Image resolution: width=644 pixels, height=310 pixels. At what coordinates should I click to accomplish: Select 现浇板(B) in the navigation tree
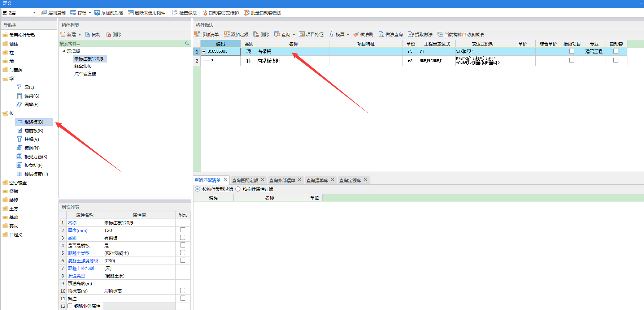[34, 122]
